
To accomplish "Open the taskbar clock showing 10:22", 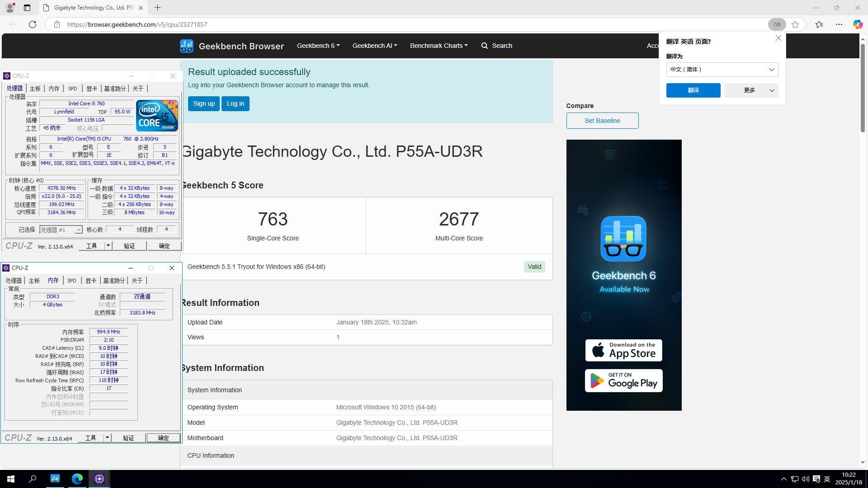I will pos(849,479).
